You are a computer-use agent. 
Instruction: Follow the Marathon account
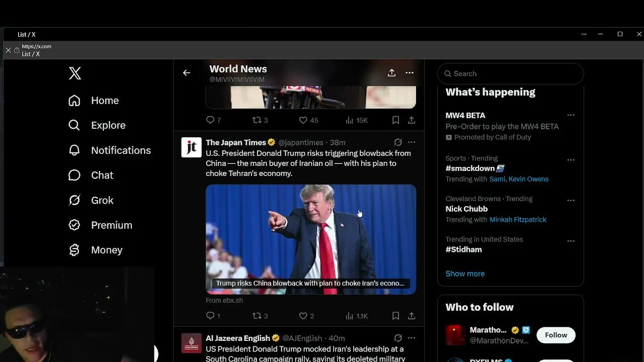click(x=556, y=335)
